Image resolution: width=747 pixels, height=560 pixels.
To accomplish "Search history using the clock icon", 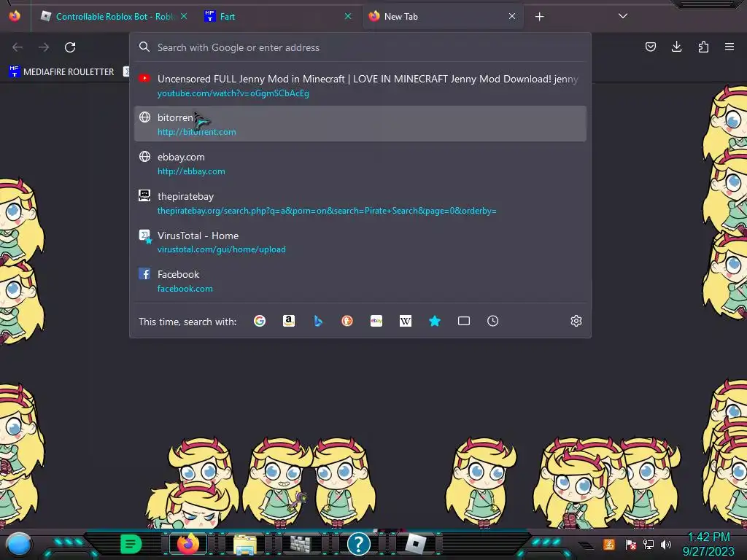I will pyautogui.click(x=492, y=321).
